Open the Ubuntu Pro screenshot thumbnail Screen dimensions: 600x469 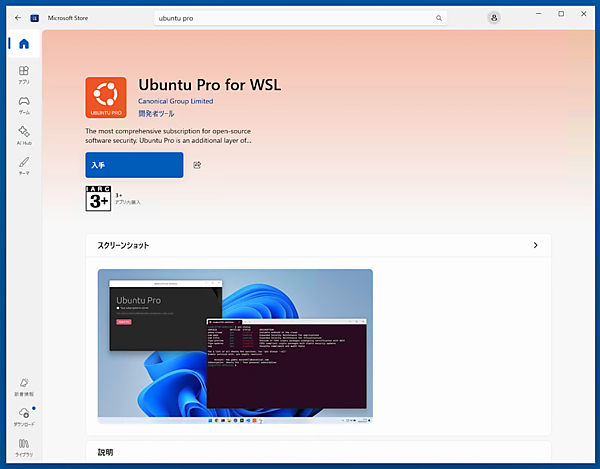235,345
